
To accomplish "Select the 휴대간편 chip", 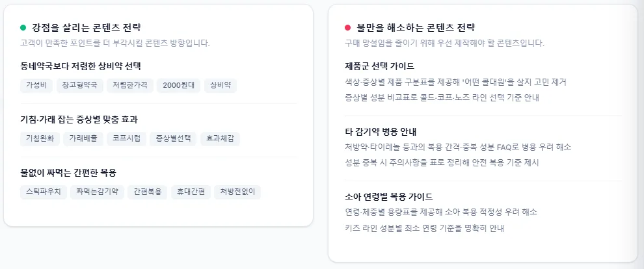I will 191,192.
